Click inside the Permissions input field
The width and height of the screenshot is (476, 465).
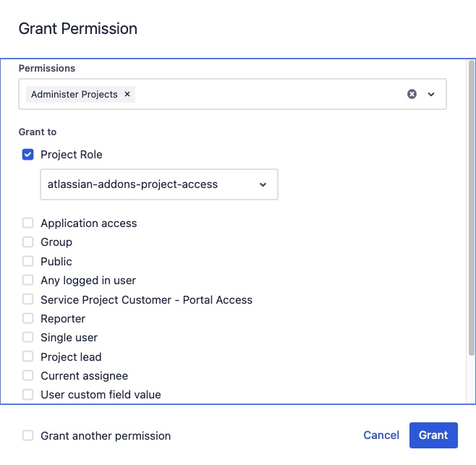click(268, 94)
